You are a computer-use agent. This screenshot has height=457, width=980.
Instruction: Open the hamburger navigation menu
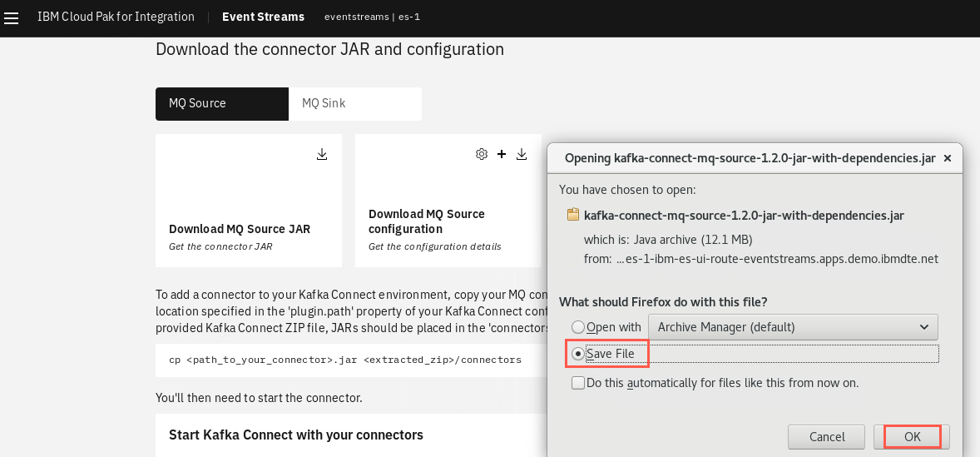tap(12, 18)
